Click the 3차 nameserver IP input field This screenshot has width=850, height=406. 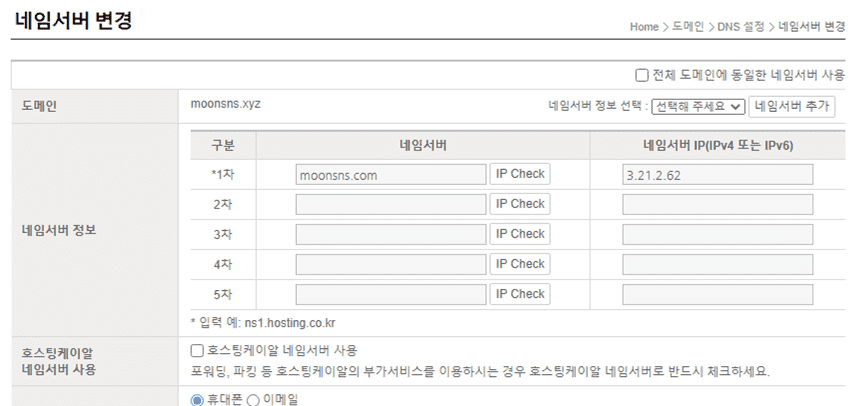coord(718,235)
